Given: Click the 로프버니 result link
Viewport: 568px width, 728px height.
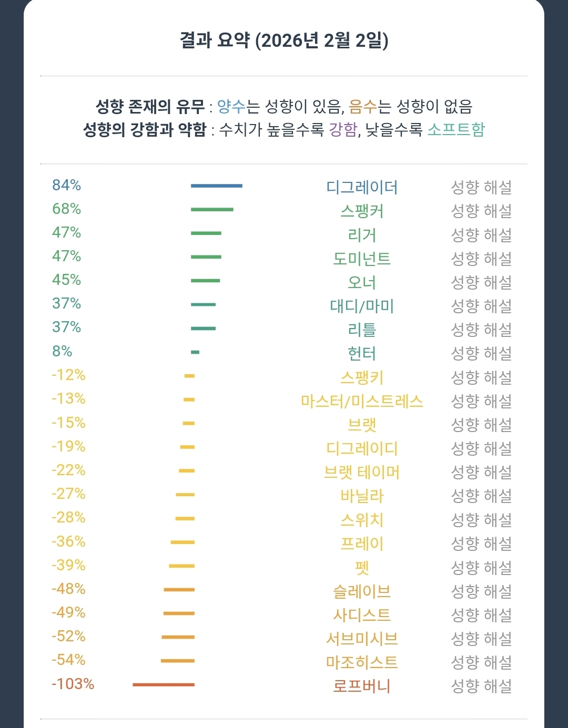Looking at the screenshot, I should click(362, 686).
